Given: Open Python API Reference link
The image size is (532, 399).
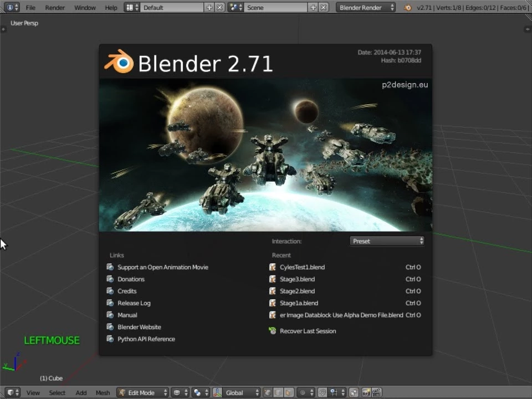Looking at the screenshot, I should click(x=141, y=339).
